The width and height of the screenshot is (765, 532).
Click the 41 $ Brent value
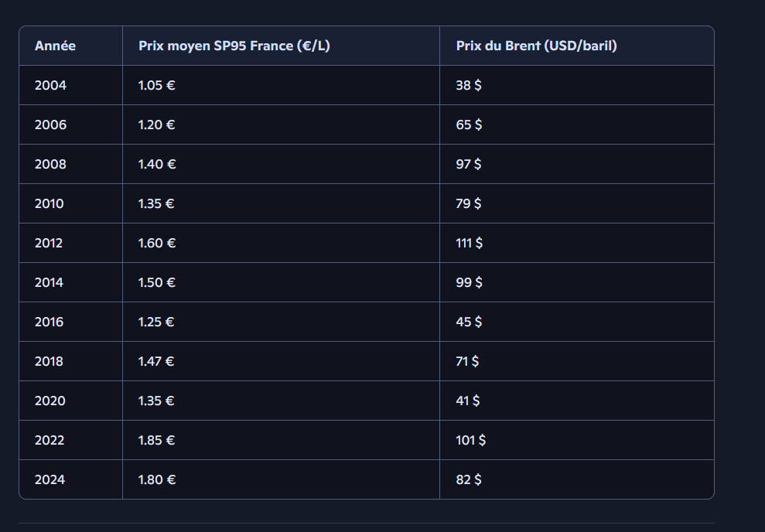point(468,401)
